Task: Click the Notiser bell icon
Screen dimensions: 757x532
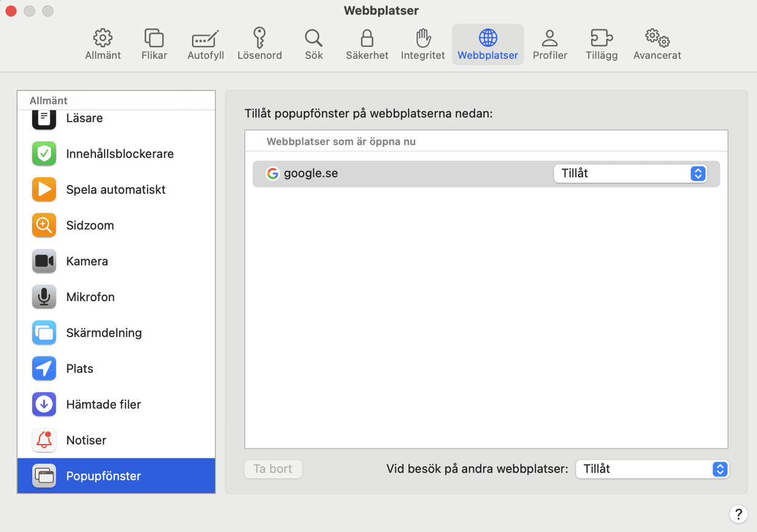Action: pos(44,440)
